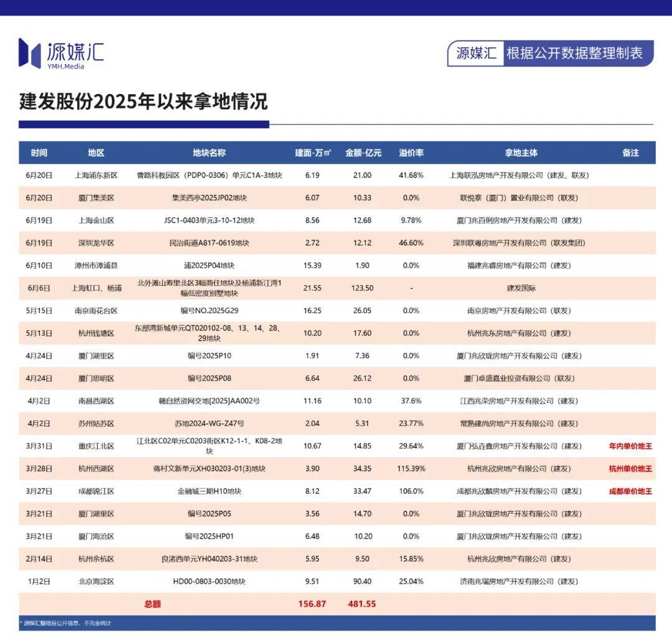Select the 南昌西湖区 region cell
The width and height of the screenshot is (672, 642).
tap(96, 401)
